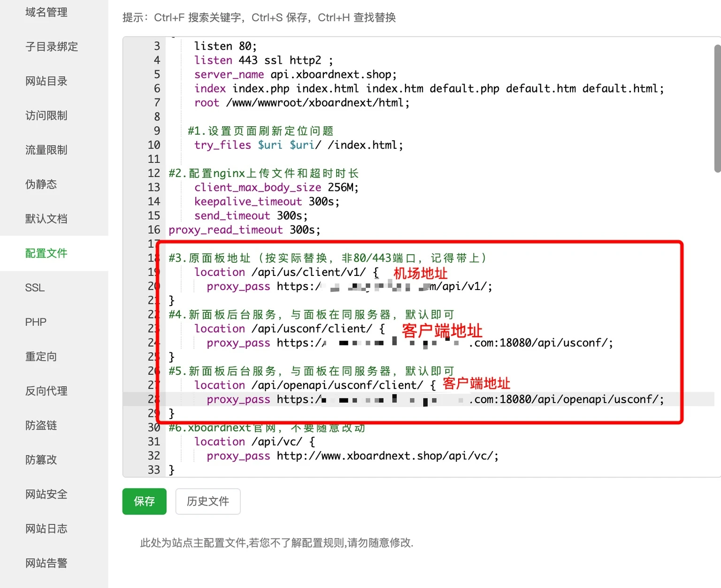Open the SSL settings tab

click(x=35, y=288)
